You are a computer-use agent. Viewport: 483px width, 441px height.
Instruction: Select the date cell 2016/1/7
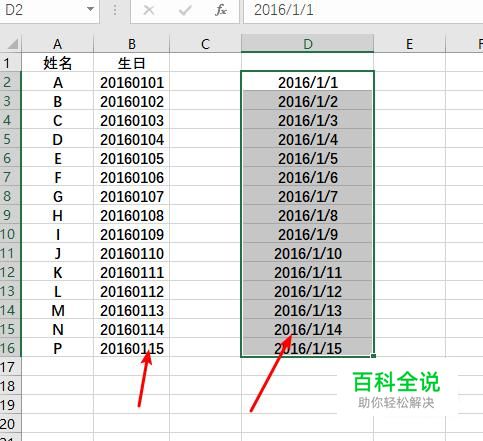308,196
